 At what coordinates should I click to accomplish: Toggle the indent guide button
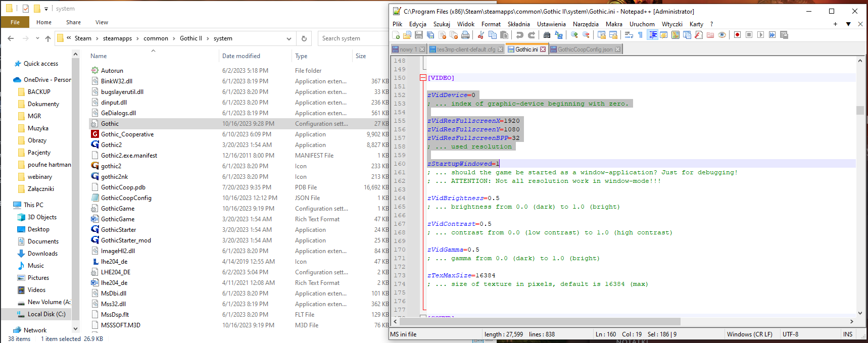(x=653, y=35)
